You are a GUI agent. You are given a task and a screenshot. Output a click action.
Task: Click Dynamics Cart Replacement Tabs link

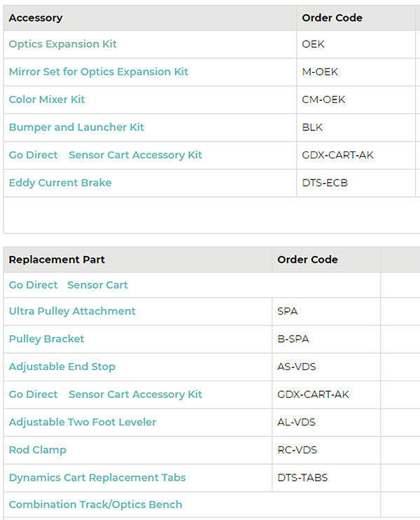pyautogui.click(x=97, y=477)
